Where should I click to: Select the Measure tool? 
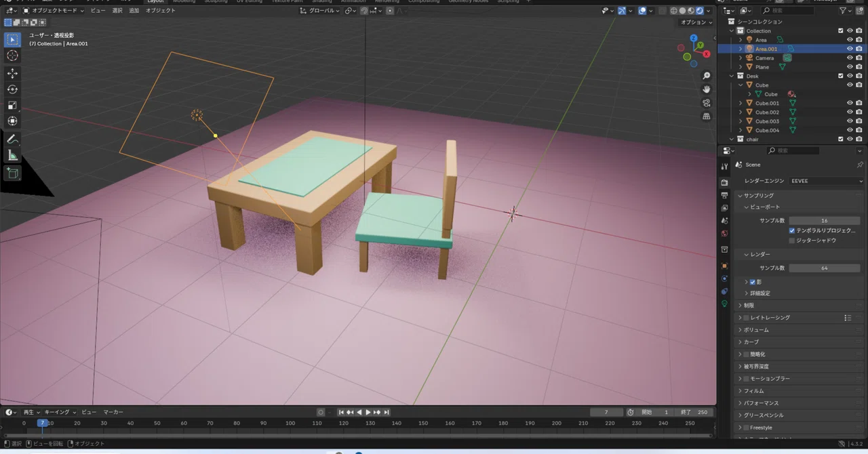coord(12,156)
